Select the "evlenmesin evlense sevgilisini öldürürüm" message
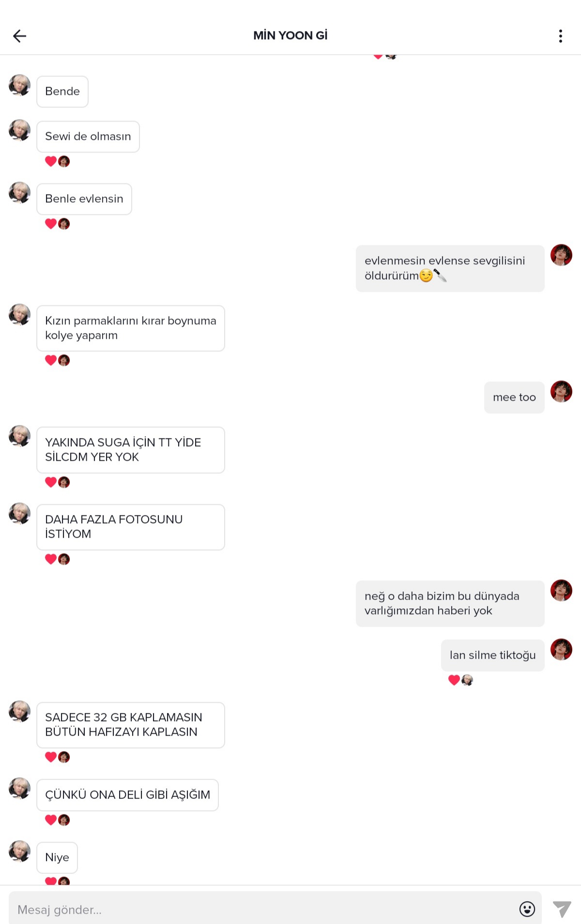The width and height of the screenshot is (581, 924). [450, 268]
